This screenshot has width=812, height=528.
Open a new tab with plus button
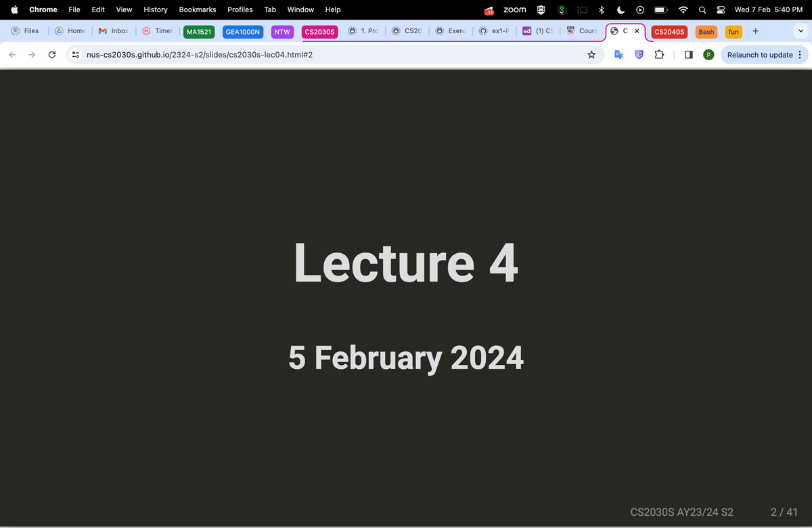coord(755,31)
